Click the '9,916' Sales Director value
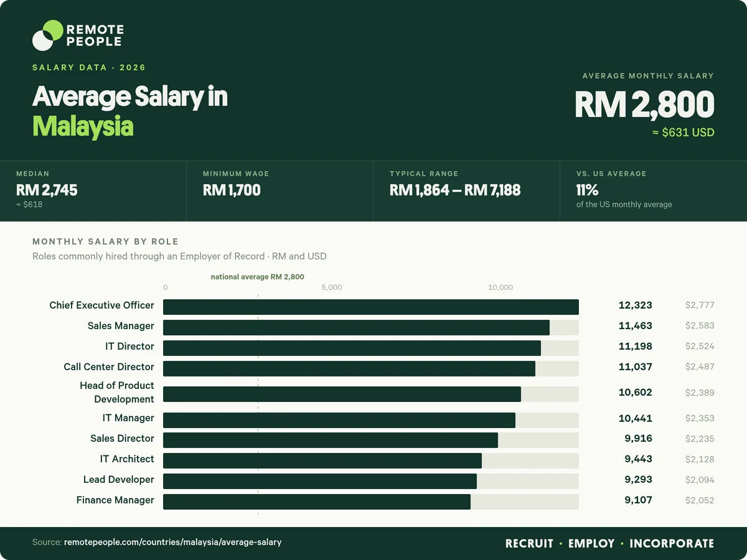Viewport: 747px width, 560px height. (x=639, y=439)
